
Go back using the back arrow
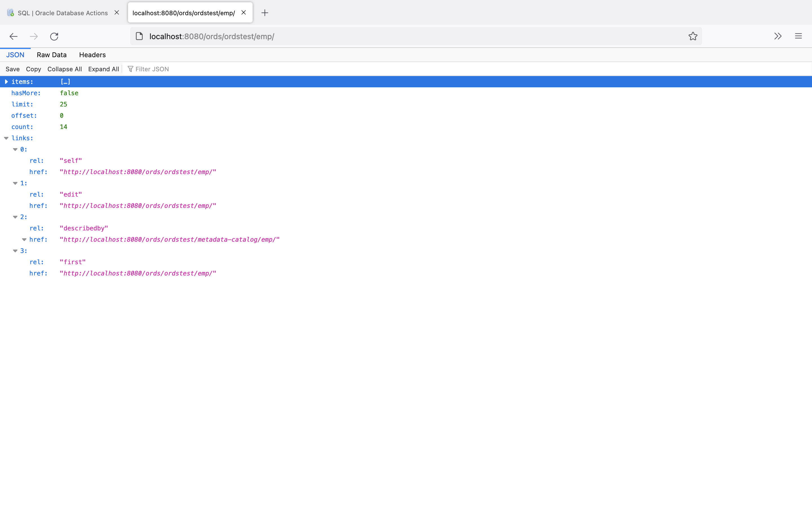pyautogui.click(x=13, y=36)
